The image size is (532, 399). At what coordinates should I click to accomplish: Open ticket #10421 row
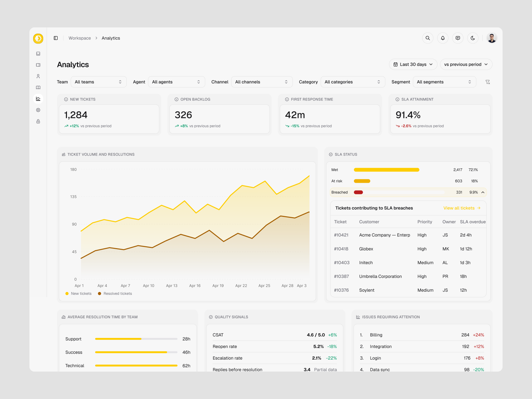(x=408, y=235)
